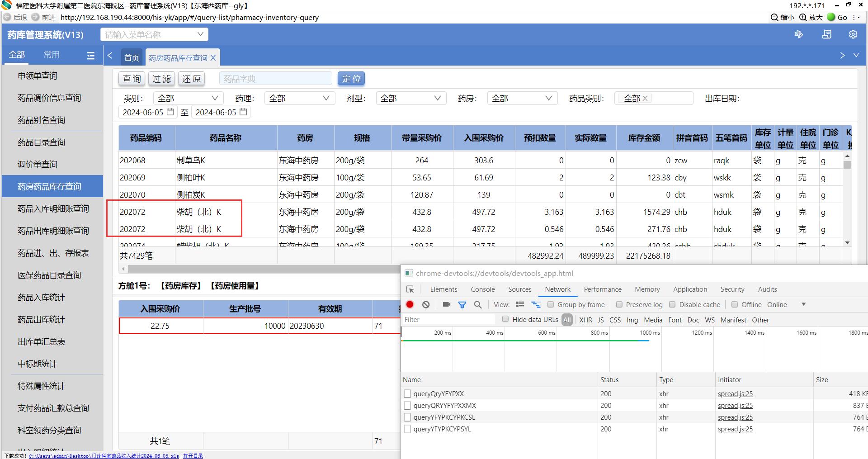Close the 药房药品库存查询 tab
This screenshot has height=459, width=868.
[213, 57]
